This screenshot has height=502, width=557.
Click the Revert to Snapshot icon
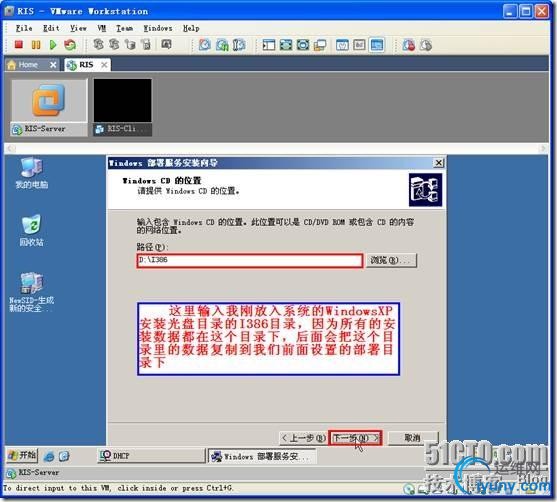(222, 45)
